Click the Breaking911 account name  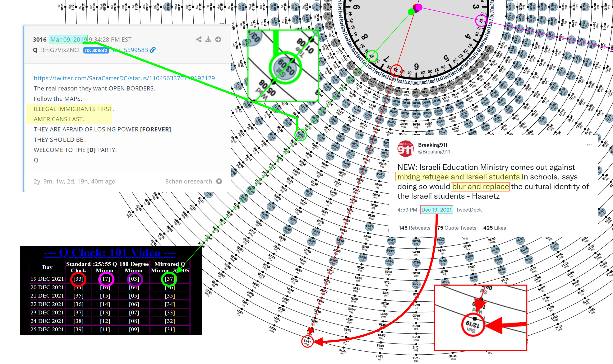coord(433,145)
